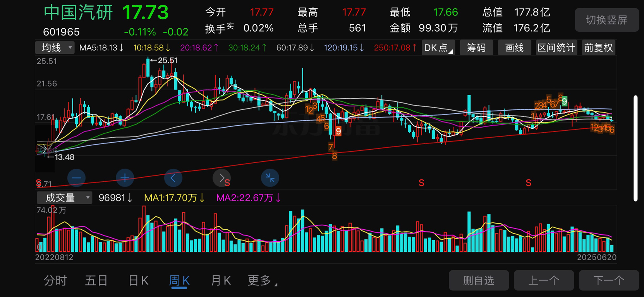
Task: Go to next stock with 下一个
Action: (x=609, y=280)
